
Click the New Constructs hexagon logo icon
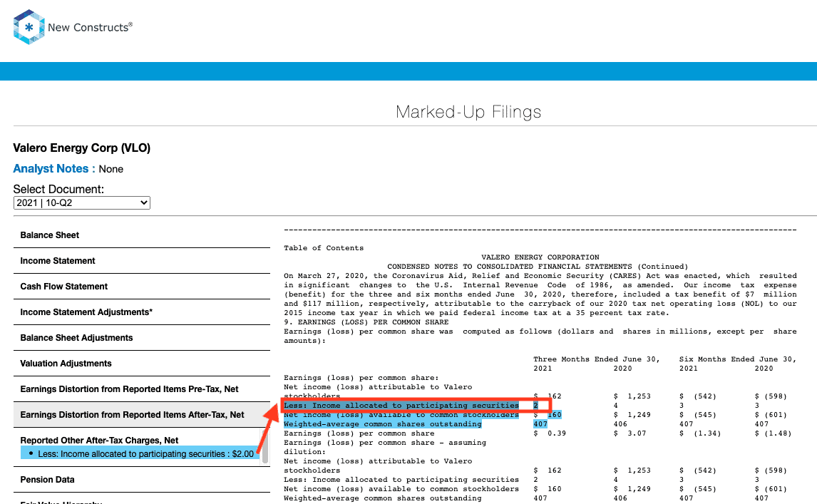29,27
